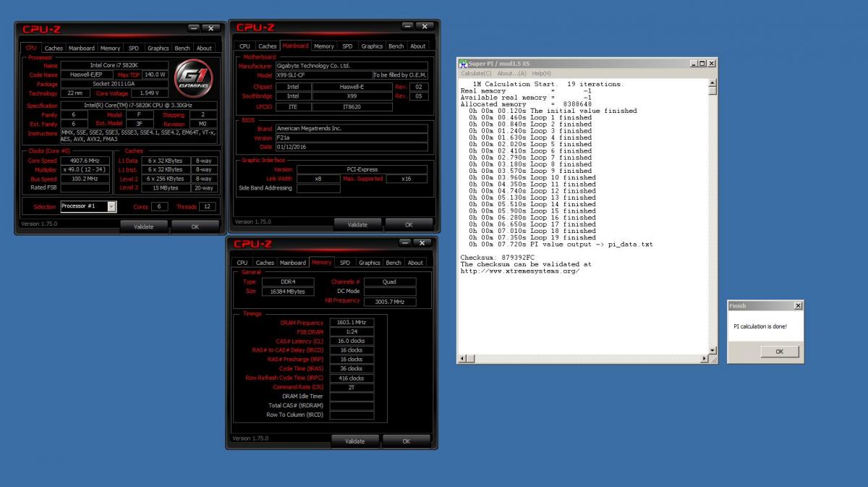
Task: Click Validate in the CPU-Z processor window
Action: pos(144,226)
